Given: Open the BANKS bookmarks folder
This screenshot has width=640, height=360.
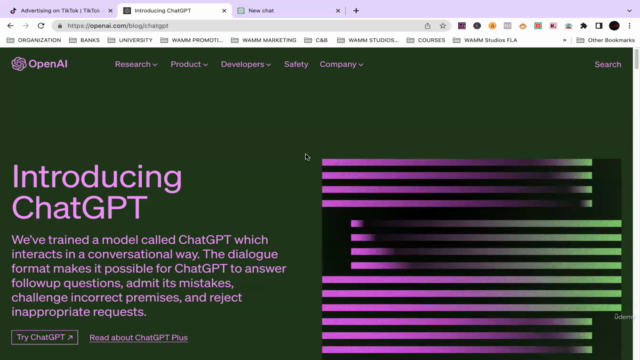Looking at the screenshot, I should [84, 40].
